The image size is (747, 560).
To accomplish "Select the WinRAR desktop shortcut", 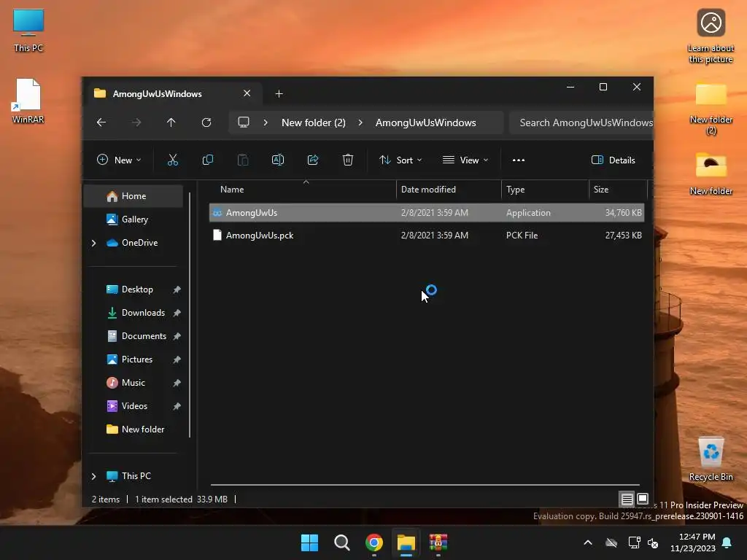I will (28, 101).
